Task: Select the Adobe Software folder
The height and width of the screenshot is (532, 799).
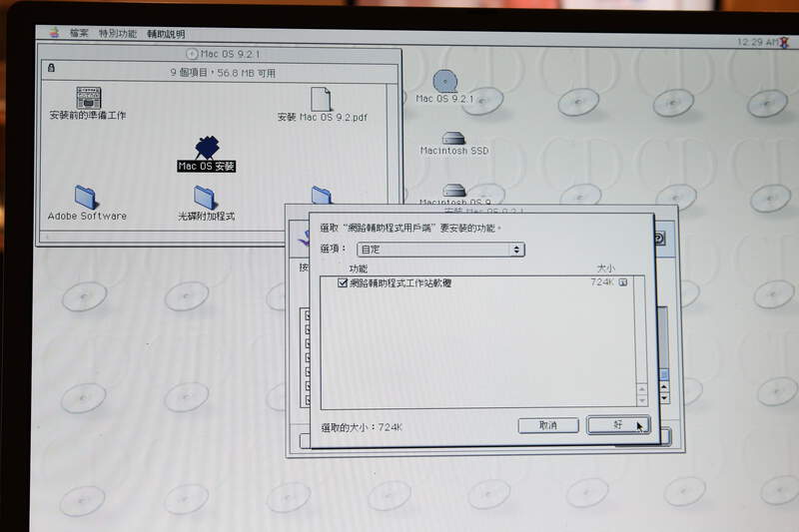Action: tap(87, 203)
